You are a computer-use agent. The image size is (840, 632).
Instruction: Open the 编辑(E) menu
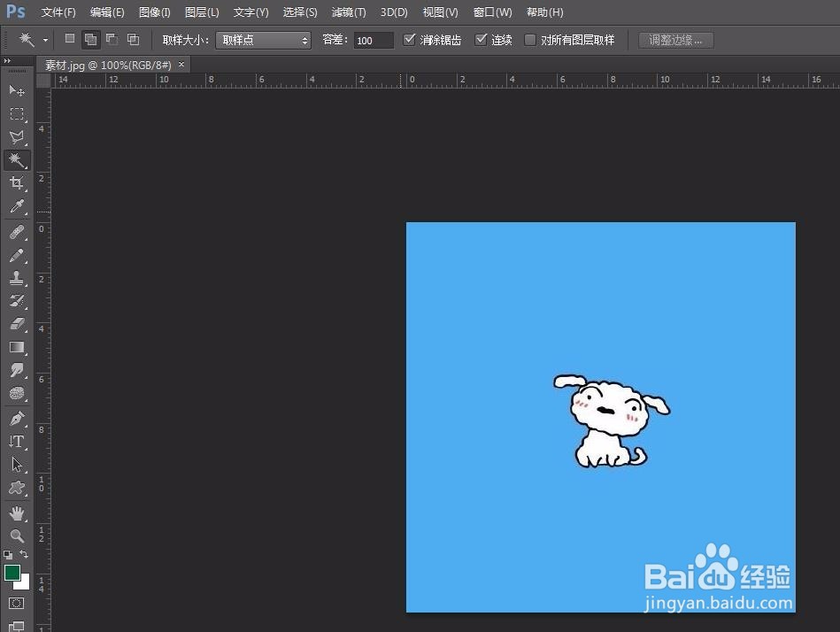[107, 12]
